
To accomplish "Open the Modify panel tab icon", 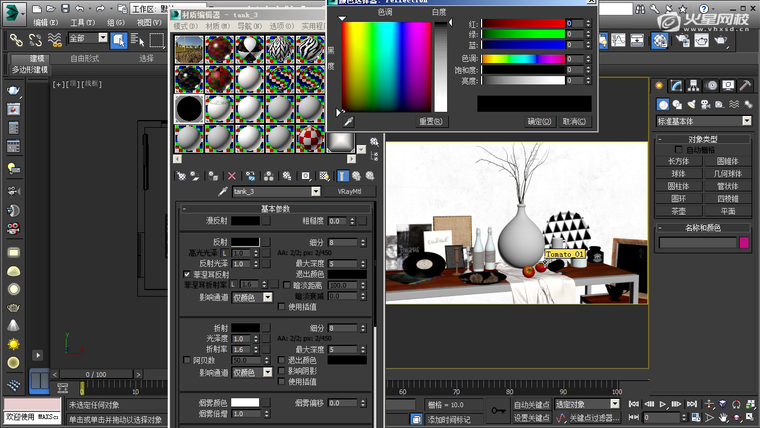I will point(678,85).
